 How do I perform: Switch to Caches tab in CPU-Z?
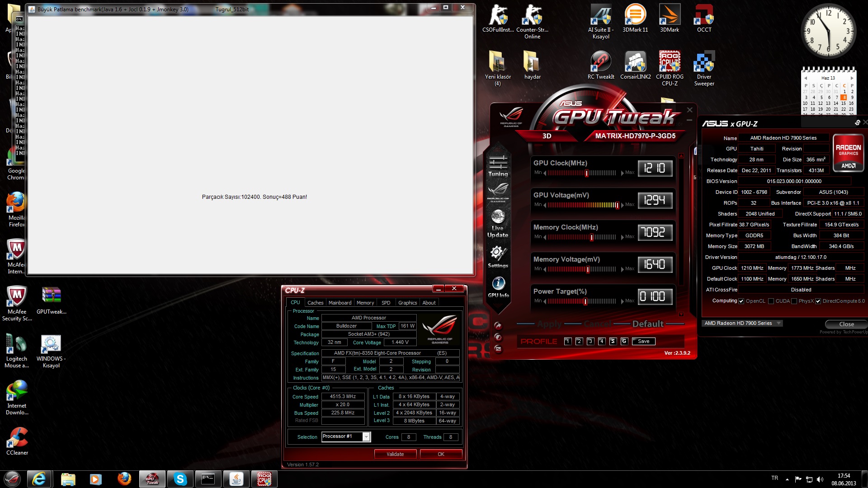point(315,303)
